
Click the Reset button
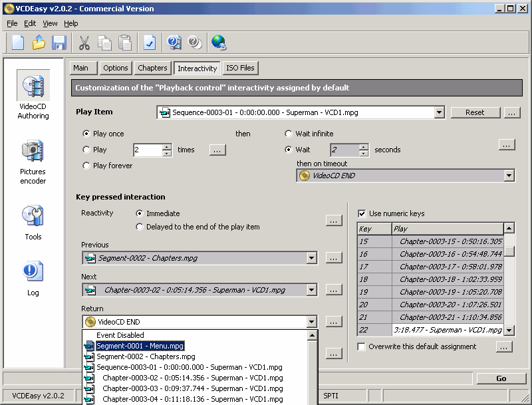(475, 112)
